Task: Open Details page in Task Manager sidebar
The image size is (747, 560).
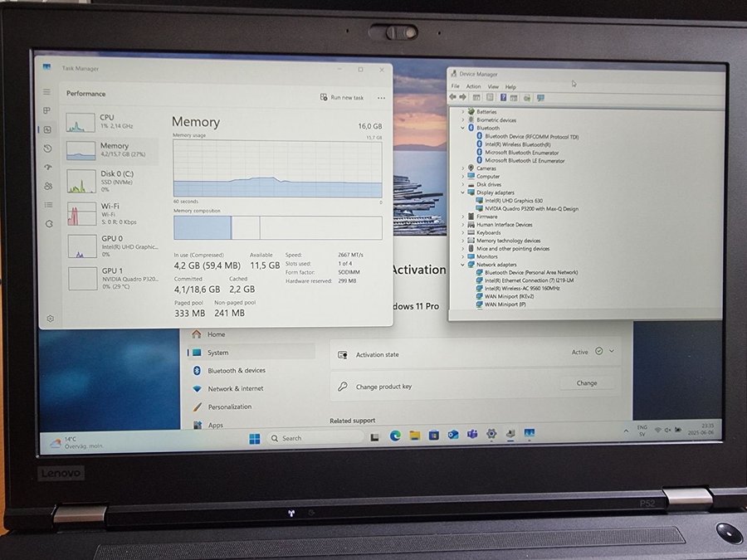Action: click(49, 205)
